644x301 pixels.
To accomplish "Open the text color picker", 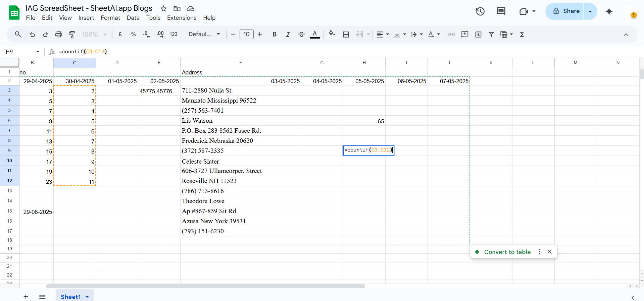I will point(315,34).
